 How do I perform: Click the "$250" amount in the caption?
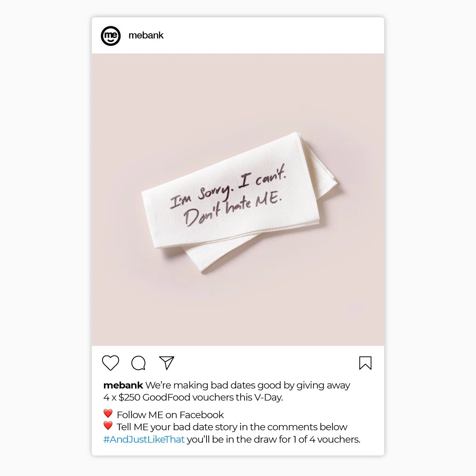click(129, 397)
